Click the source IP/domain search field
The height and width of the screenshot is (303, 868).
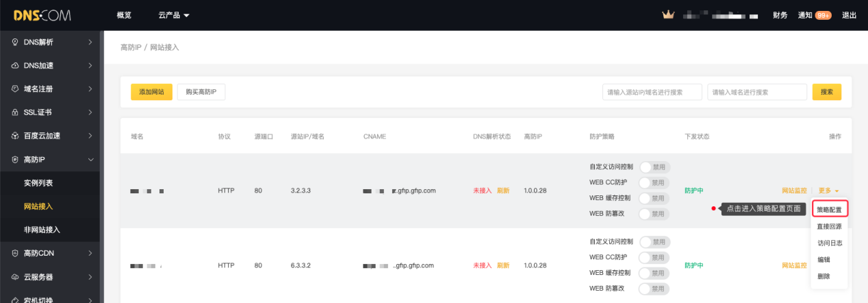click(652, 92)
